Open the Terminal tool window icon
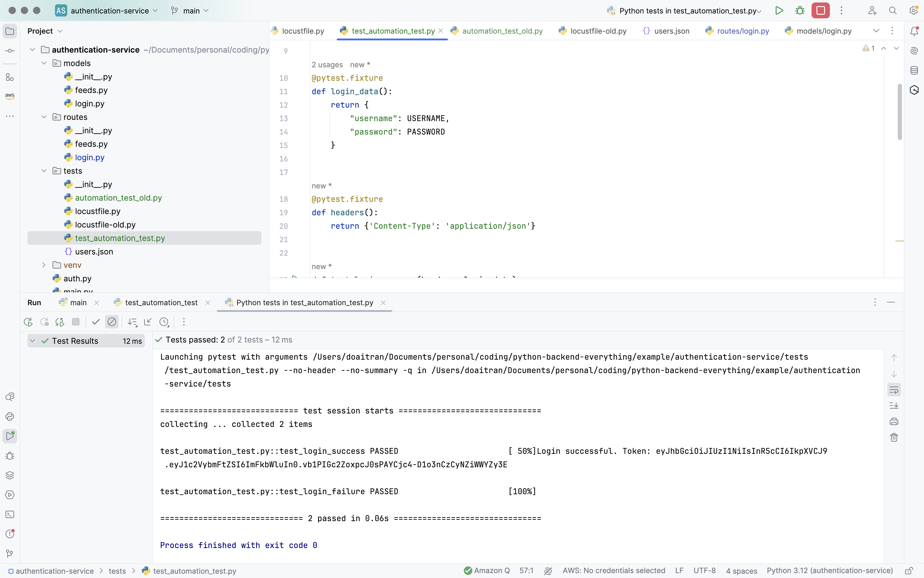 [10, 514]
